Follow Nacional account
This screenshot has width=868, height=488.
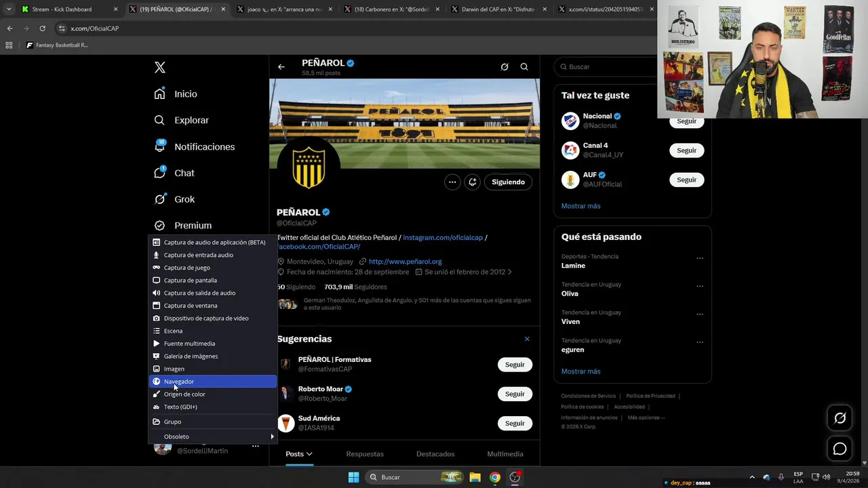click(x=686, y=121)
